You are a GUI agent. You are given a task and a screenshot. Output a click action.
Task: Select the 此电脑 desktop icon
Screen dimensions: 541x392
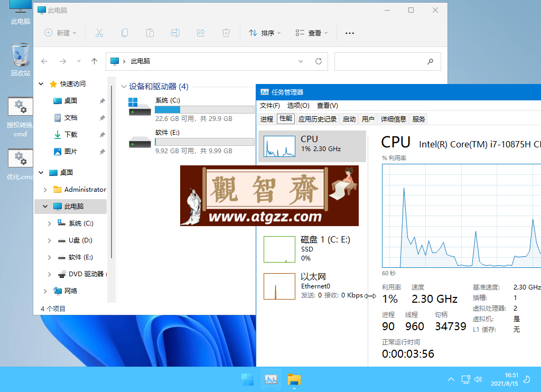20,13
